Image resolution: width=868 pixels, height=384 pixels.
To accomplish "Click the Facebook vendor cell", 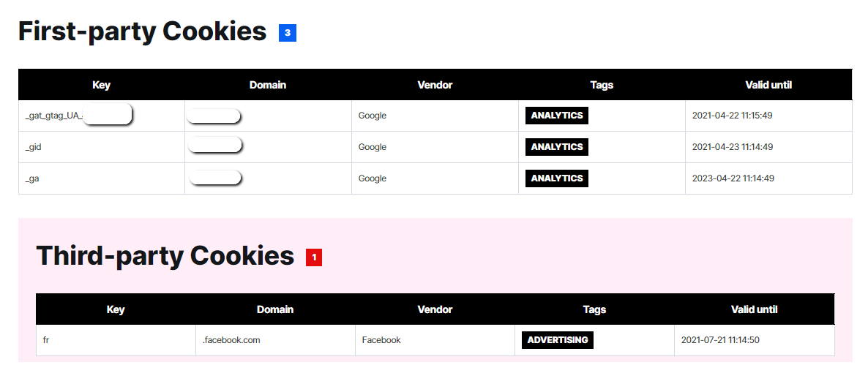I will click(x=381, y=340).
